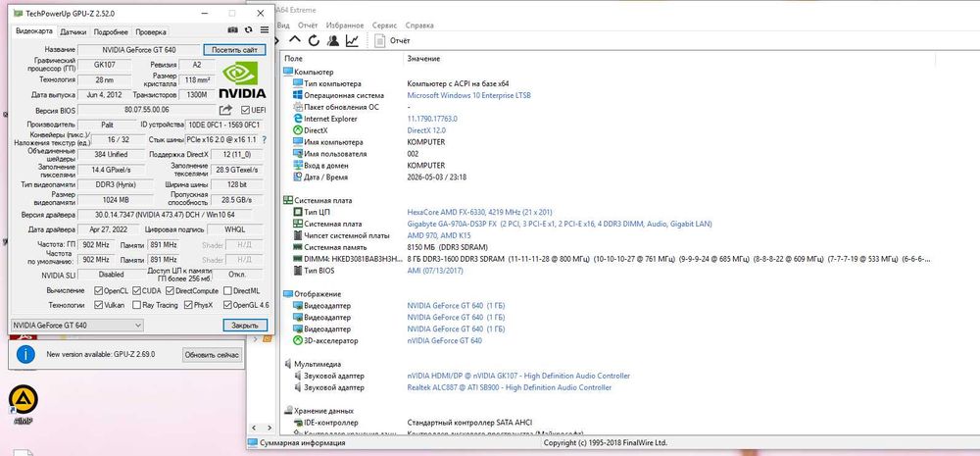Open the Gigabyte GA-970A-DS3P FX link
The width and height of the screenshot is (980, 456).
[x=560, y=224]
